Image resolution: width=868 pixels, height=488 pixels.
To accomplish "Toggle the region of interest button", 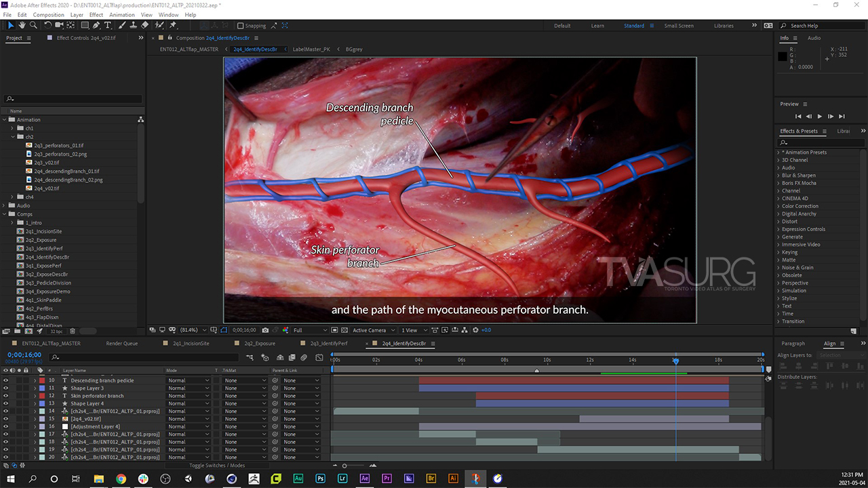I will (x=335, y=330).
